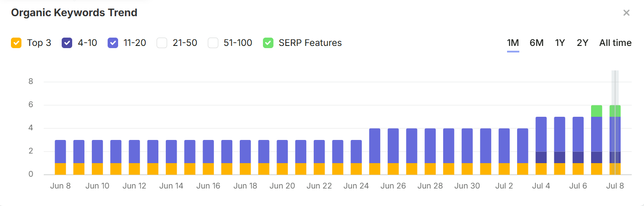Turn off the SERP Features checkbox
Viewport: 644px width, 206px height.
coord(268,43)
